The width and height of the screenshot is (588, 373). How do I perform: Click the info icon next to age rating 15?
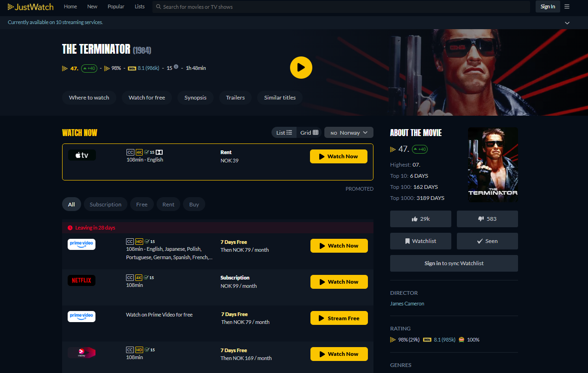[x=176, y=67]
